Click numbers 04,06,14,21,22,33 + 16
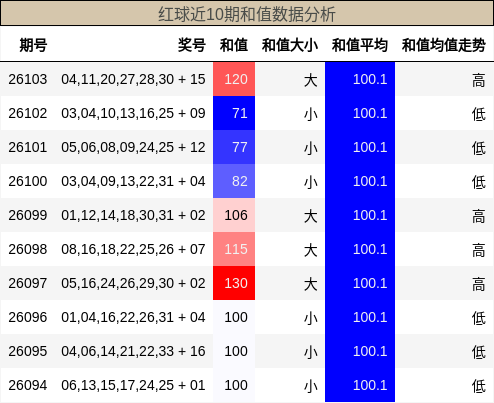Image resolution: width=494 pixels, height=403 pixels. click(133, 351)
